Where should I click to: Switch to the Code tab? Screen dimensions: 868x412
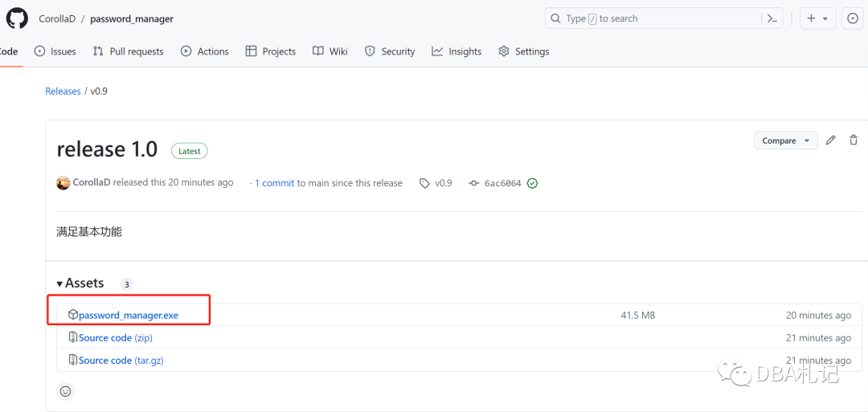click(x=8, y=51)
